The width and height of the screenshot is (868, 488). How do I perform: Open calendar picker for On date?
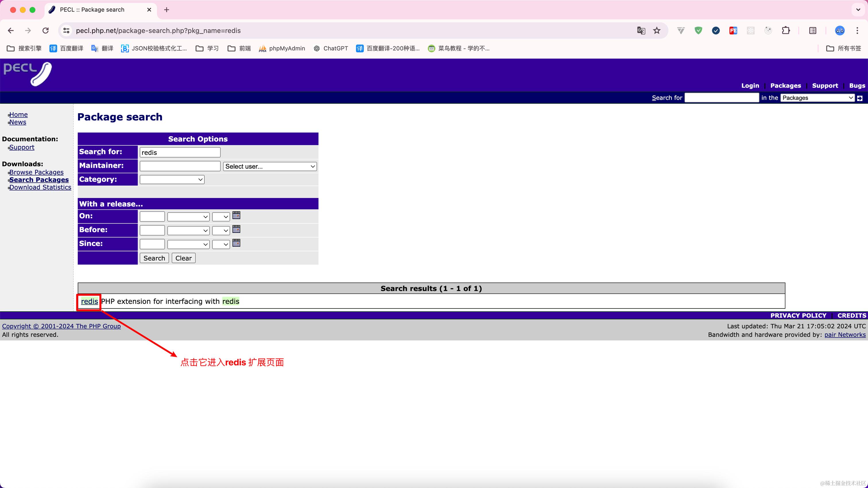tap(236, 215)
